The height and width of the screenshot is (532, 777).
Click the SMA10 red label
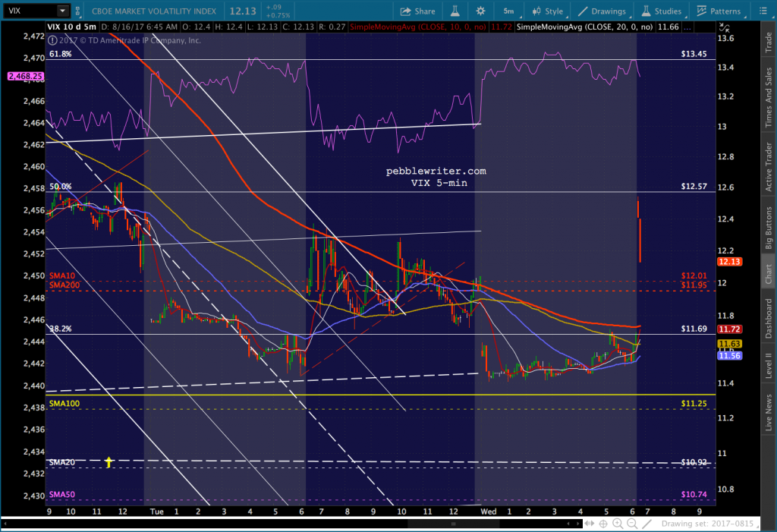point(62,275)
